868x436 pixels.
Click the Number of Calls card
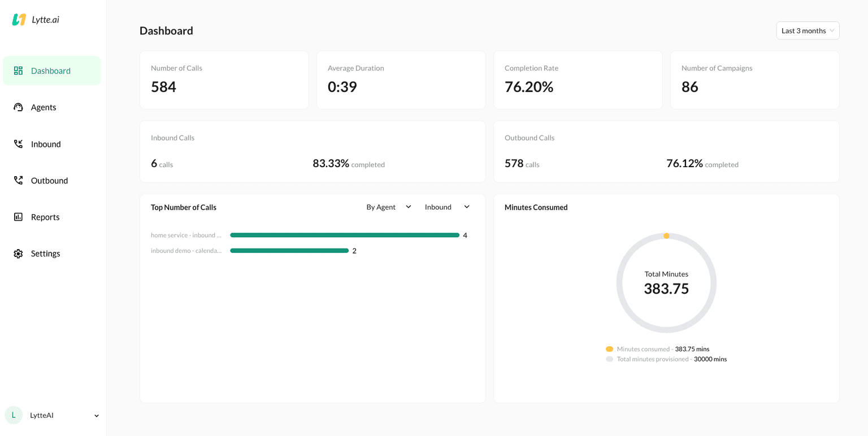tap(224, 80)
